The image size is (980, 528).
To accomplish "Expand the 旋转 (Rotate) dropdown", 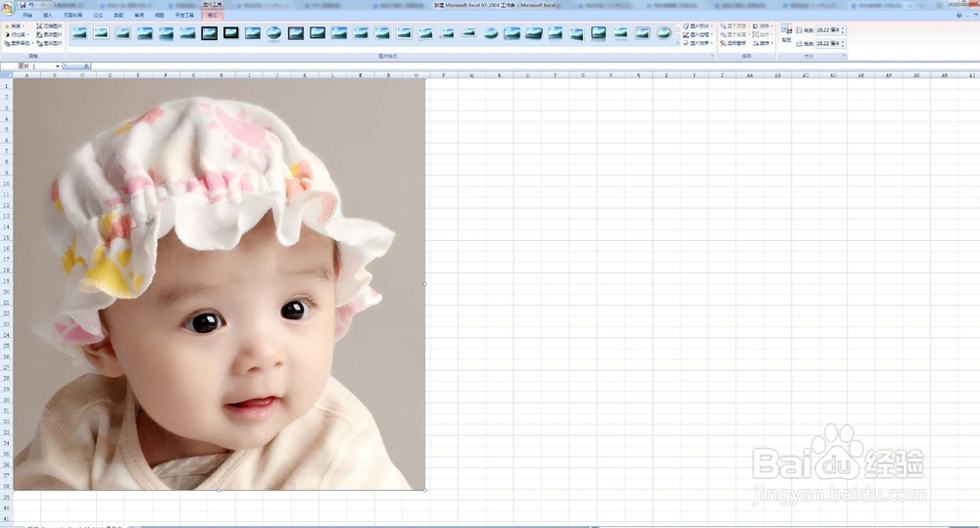I will pos(763,43).
